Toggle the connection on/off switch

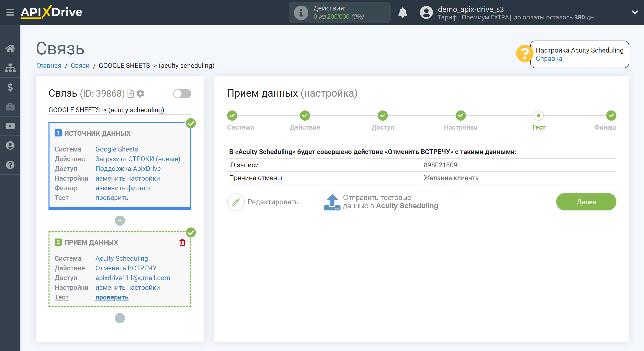coord(182,94)
